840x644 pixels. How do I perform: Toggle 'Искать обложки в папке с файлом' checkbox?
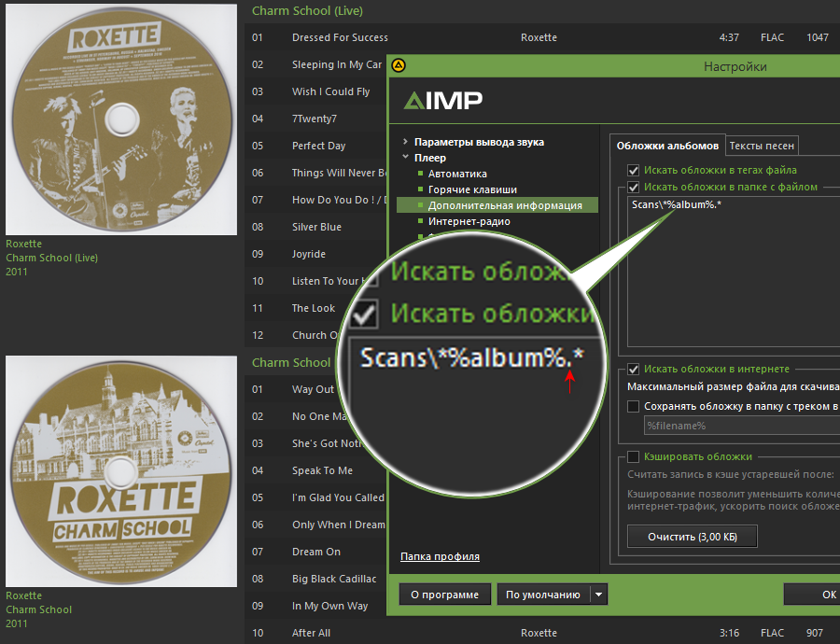pos(633,187)
